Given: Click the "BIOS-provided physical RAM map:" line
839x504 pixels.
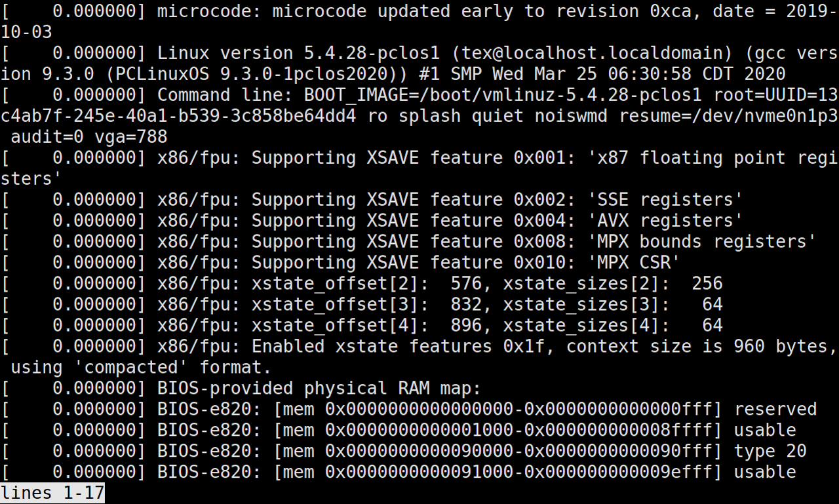Looking at the screenshot, I should point(319,389).
